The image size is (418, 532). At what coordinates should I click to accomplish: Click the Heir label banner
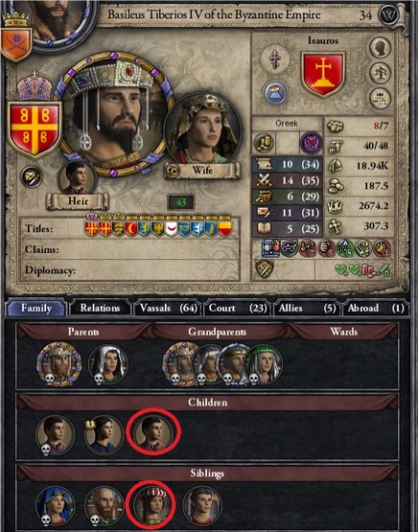(78, 201)
